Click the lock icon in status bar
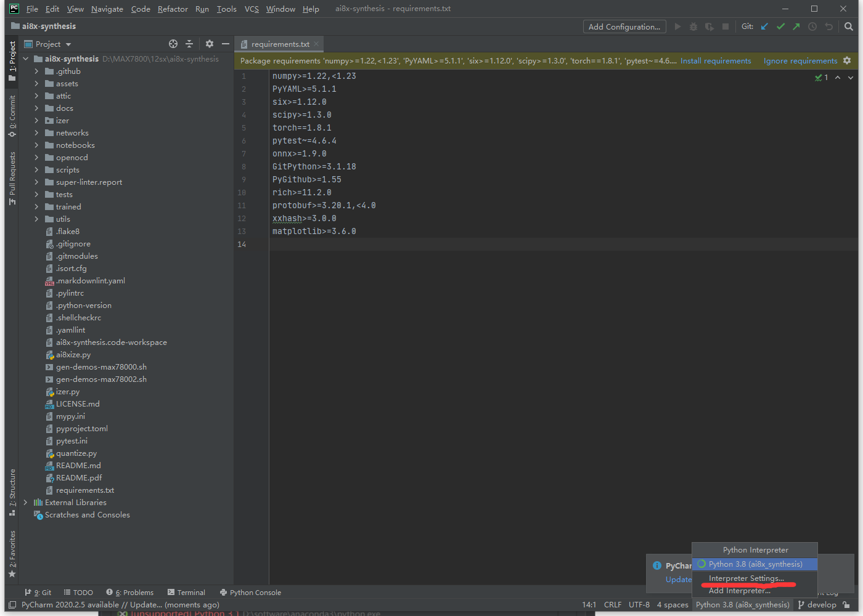Screen dimensions: 863x616 point(847,605)
